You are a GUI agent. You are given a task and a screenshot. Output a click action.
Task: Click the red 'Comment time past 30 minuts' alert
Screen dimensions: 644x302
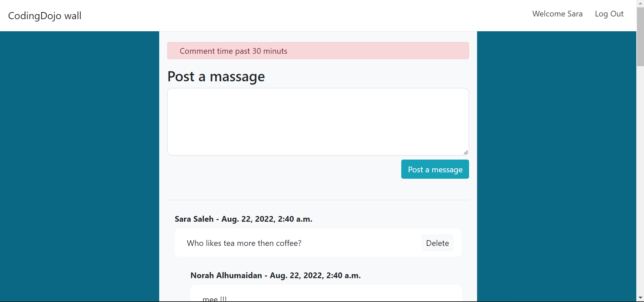318,51
